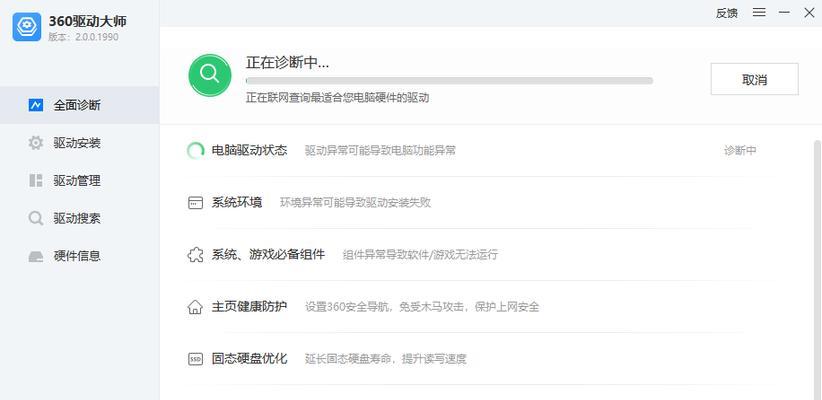Click the SSD icon for 固态硬盘优化
822x400 pixels.
[x=195, y=359]
